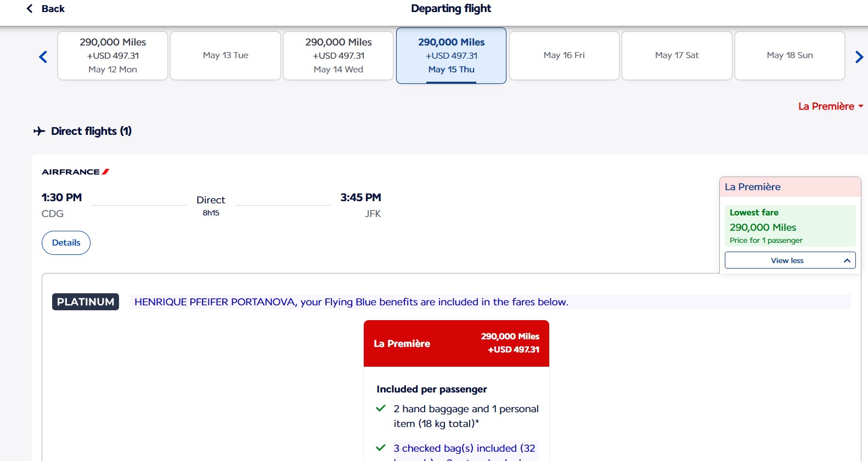Viewport: 868px width, 461px height.
Task: Select the May 13 Tue date tab
Action: tap(226, 56)
